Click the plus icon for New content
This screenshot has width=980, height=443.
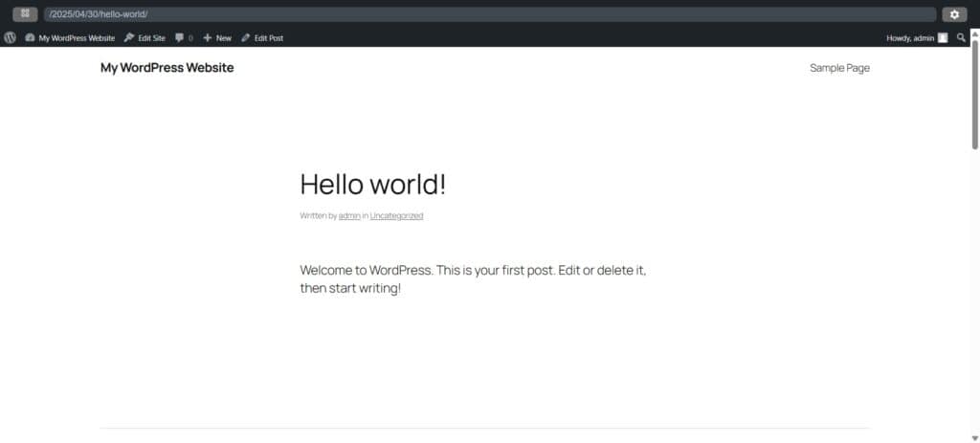(x=208, y=37)
